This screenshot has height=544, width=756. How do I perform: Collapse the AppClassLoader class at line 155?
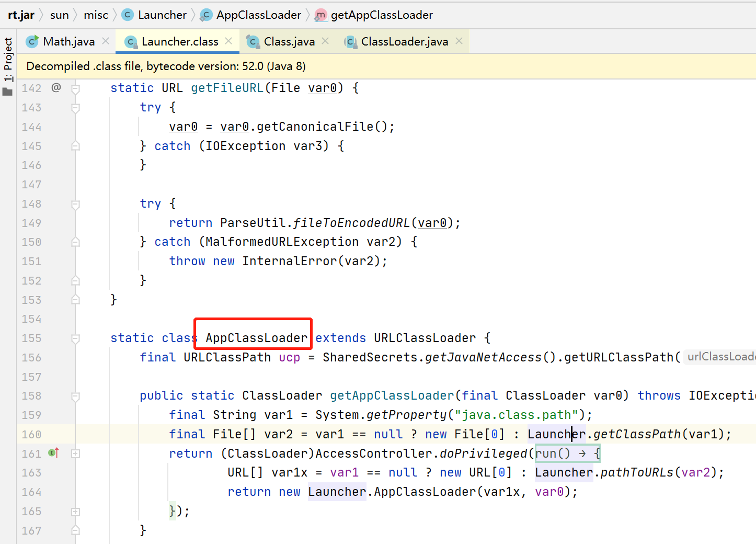75,338
